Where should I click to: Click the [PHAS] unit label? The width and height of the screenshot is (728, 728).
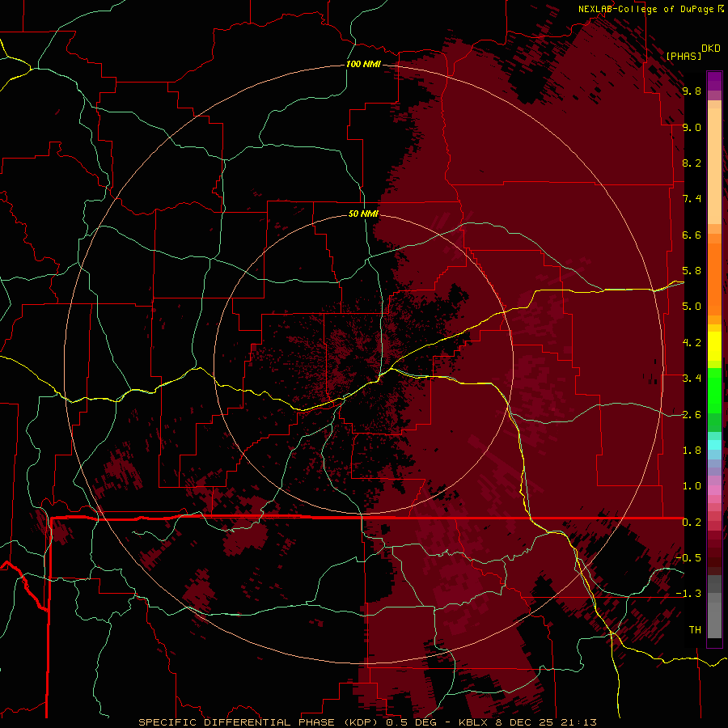coord(684,56)
